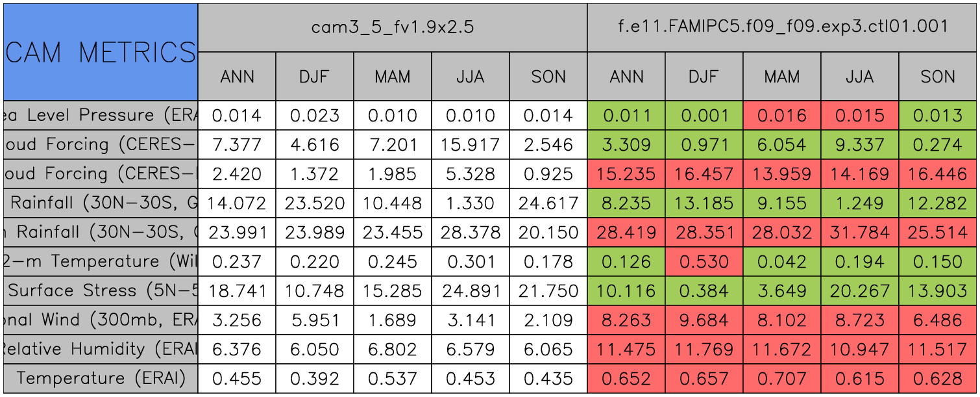Click the SON header under f.e11.FAMIPC5

pos(938,77)
